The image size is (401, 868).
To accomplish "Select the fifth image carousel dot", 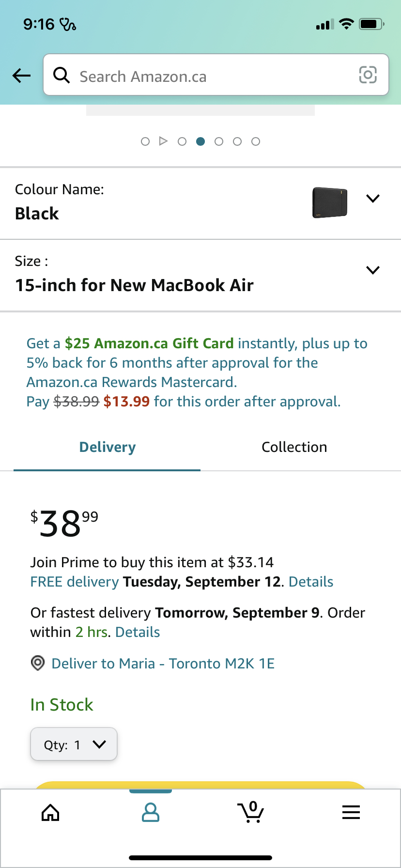I will point(237,141).
